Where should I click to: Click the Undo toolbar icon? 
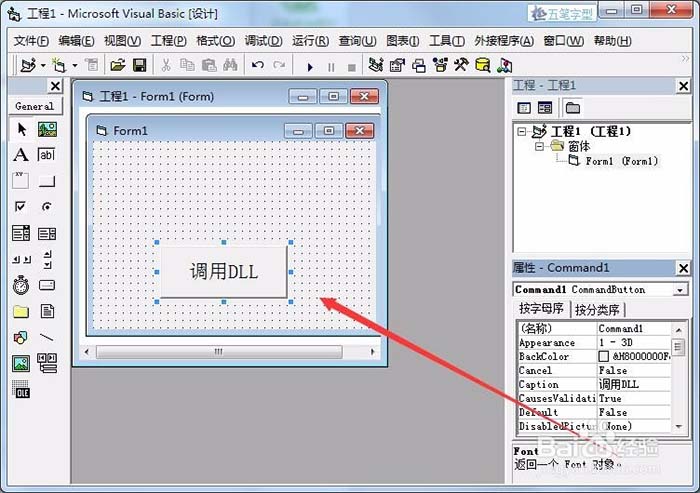click(x=258, y=66)
